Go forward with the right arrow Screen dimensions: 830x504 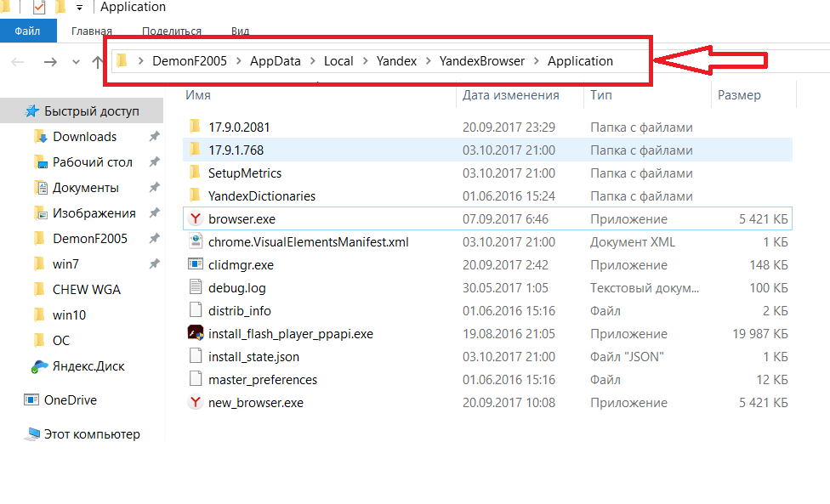pos(50,62)
